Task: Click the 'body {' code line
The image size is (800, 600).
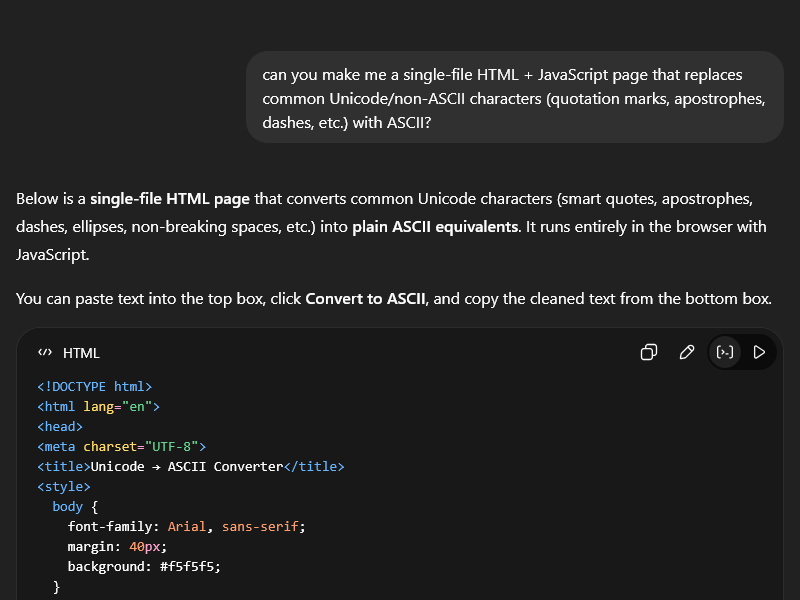Action: [75, 507]
